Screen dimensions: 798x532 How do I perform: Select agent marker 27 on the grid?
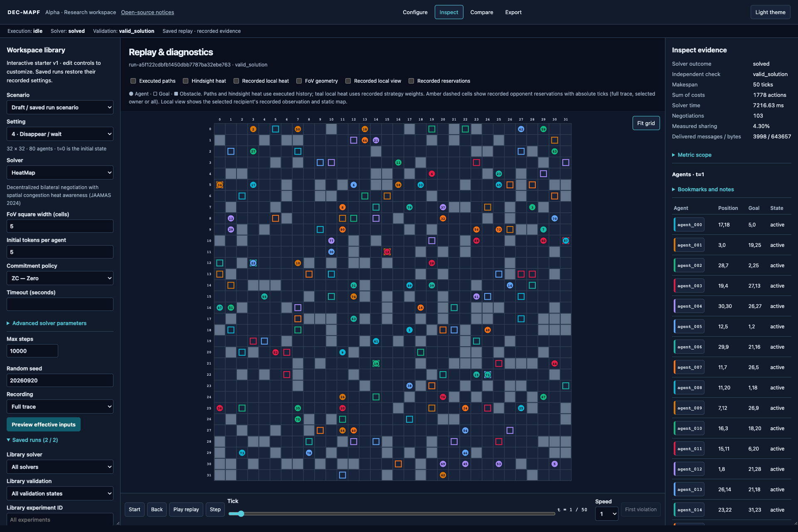point(253,151)
